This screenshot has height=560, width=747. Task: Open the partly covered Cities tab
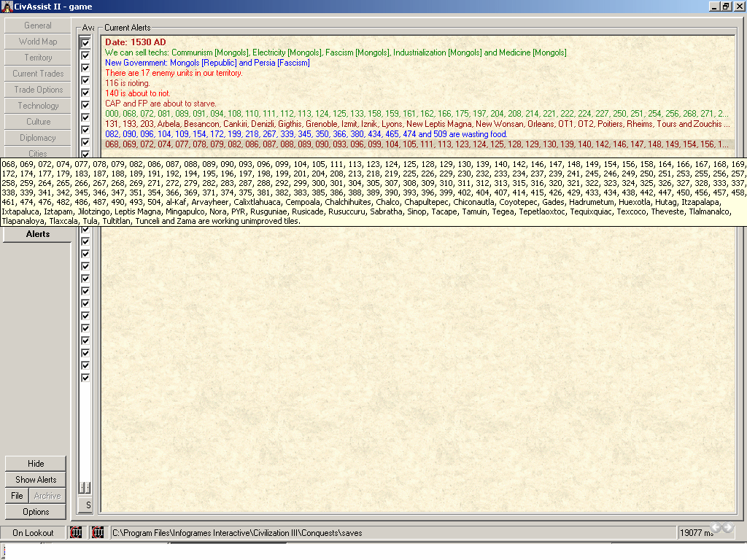click(38, 152)
